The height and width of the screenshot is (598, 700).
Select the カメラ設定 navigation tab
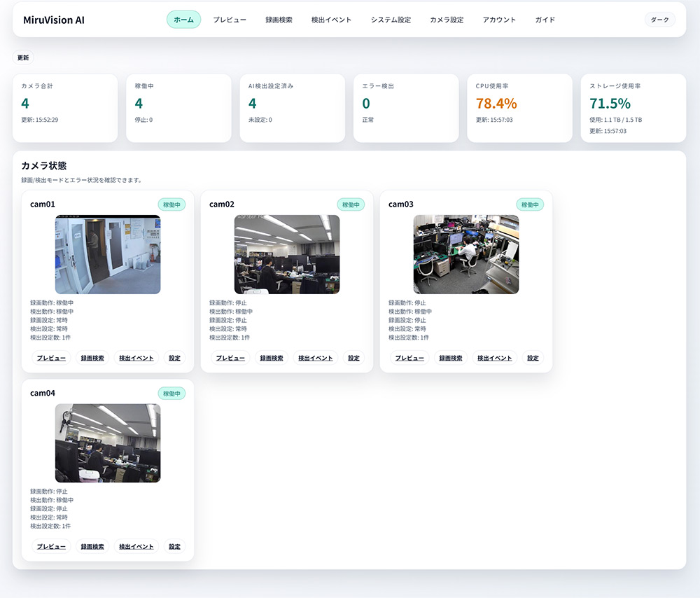pos(447,20)
